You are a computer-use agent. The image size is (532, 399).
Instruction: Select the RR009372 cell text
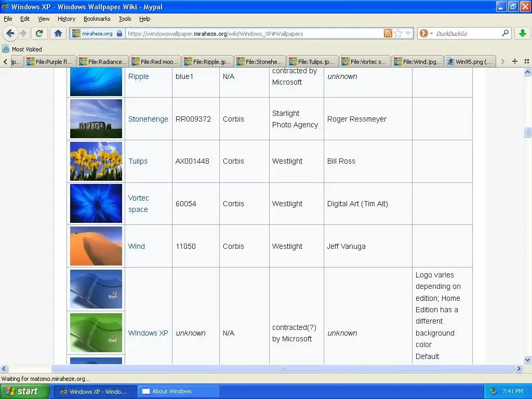click(x=193, y=119)
